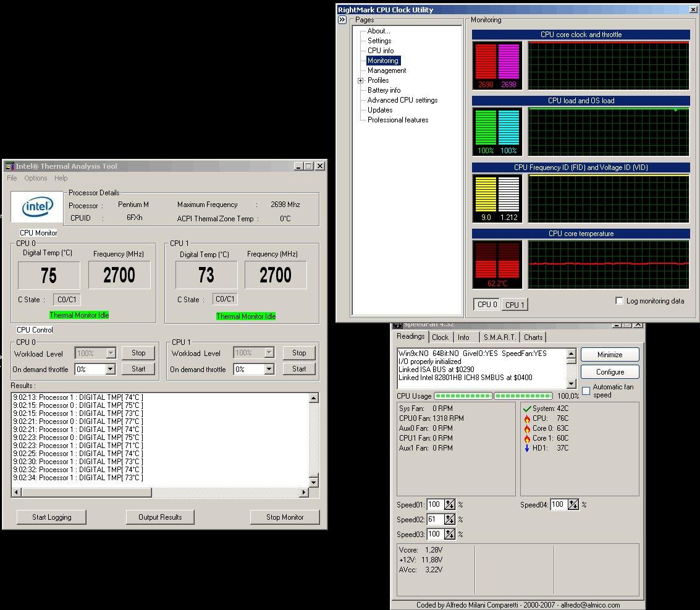700x610 pixels.
Task: Select Monitoring in RightMark Pages tree
Action: [x=383, y=61]
